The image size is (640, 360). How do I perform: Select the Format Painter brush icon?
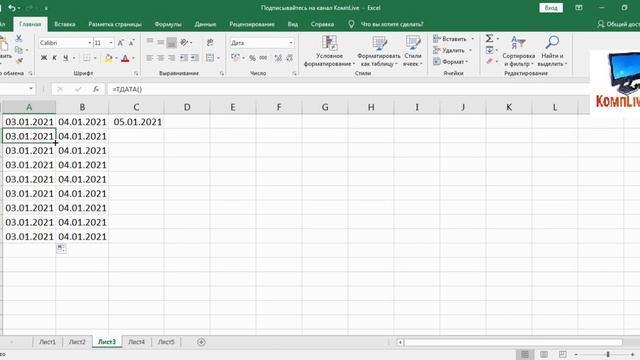point(19,61)
